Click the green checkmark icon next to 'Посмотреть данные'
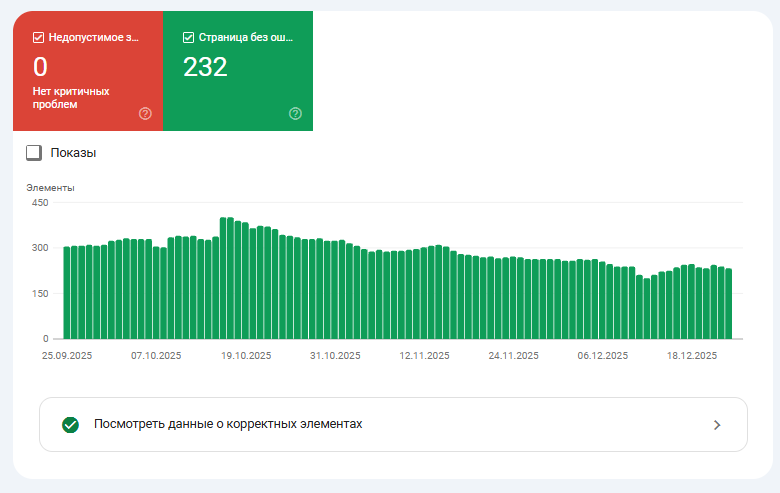Viewport: 780px width, 493px height. 71,425
